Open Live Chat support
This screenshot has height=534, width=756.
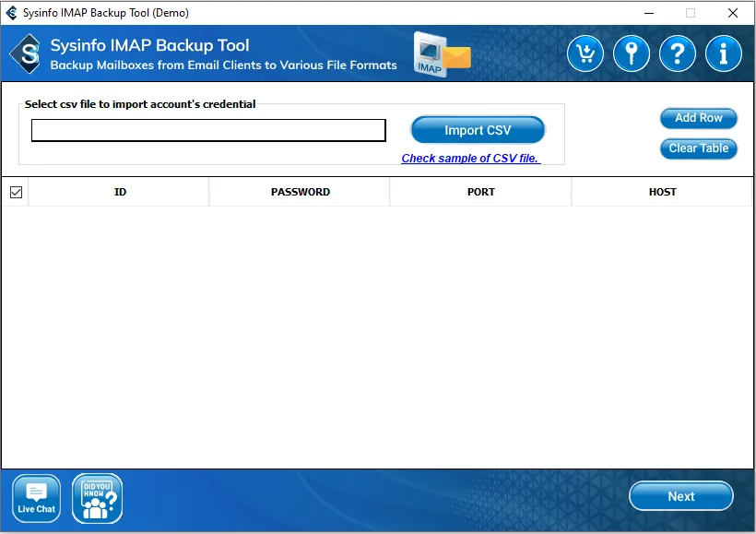click(37, 499)
